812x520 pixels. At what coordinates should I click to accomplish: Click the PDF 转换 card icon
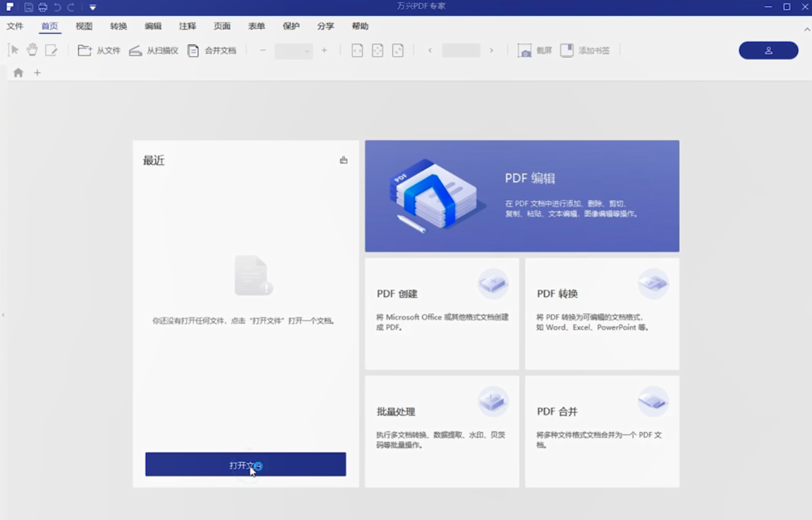pos(653,284)
